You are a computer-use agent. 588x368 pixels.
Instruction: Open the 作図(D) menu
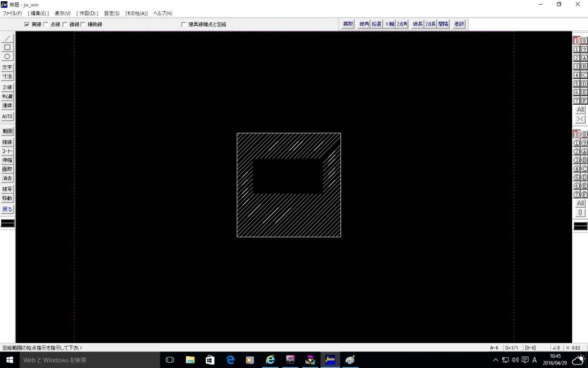click(88, 13)
